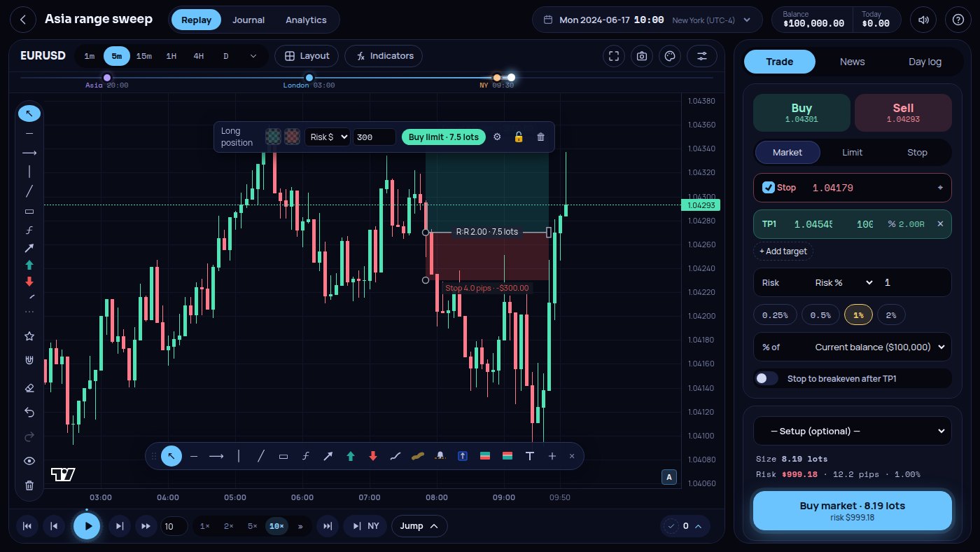Open the timezone date selector dropdown
This screenshot has width=980, height=552.
[647, 20]
